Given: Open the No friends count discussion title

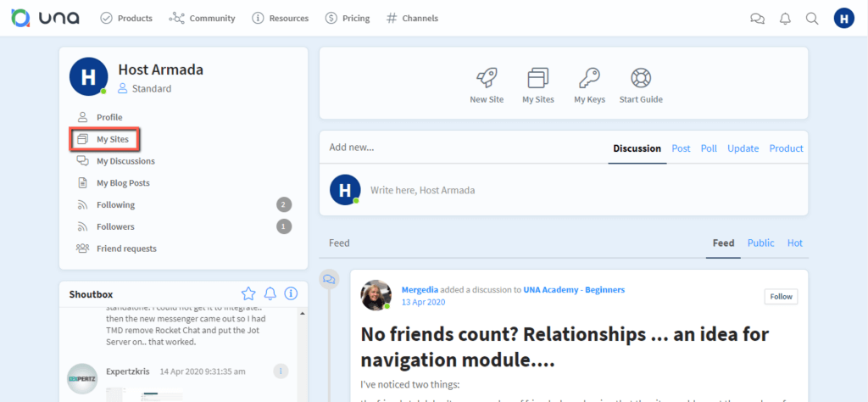Looking at the screenshot, I should click(x=565, y=347).
